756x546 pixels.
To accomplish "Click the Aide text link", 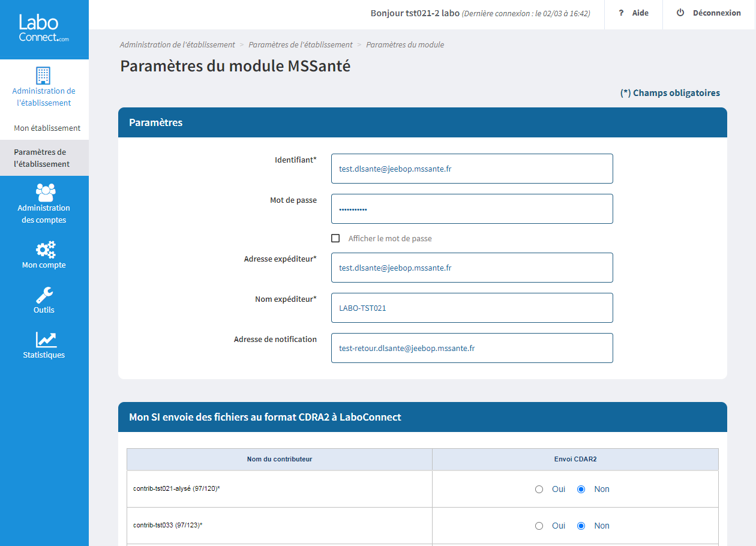I will tap(640, 13).
